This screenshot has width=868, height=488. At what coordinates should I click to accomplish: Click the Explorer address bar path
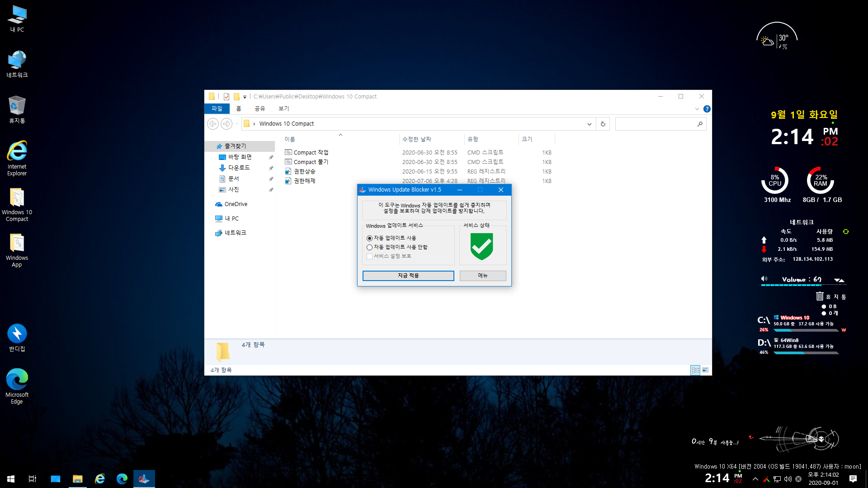[x=418, y=124]
